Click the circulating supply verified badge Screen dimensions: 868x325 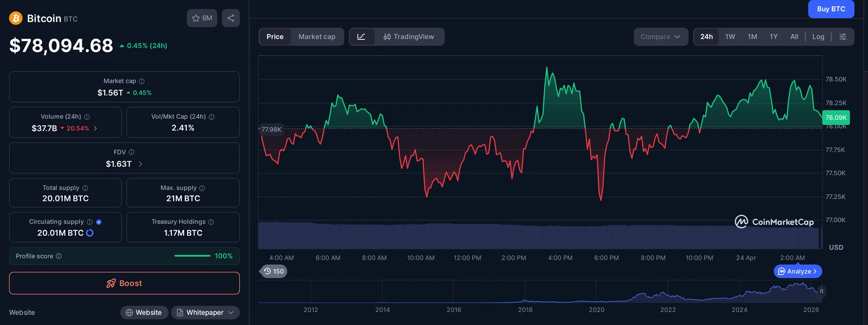tap(99, 222)
